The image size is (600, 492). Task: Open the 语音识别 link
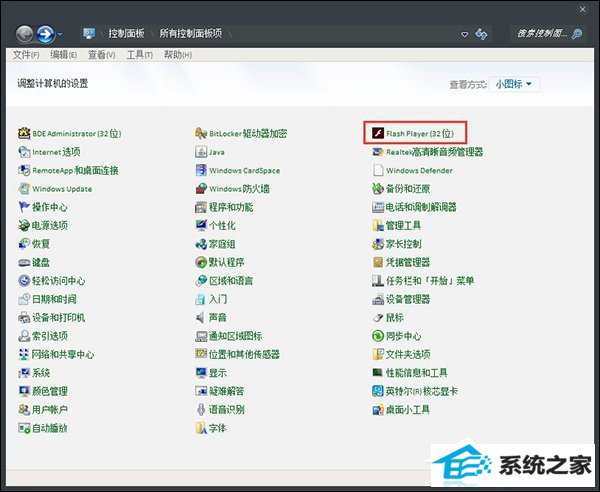click(x=227, y=409)
